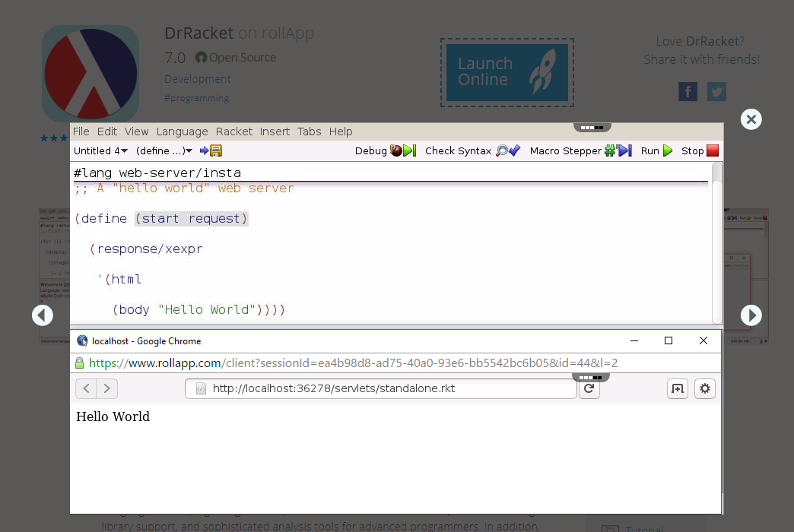Close the screenshot lightbox overlay

click(x=751, y=119)
